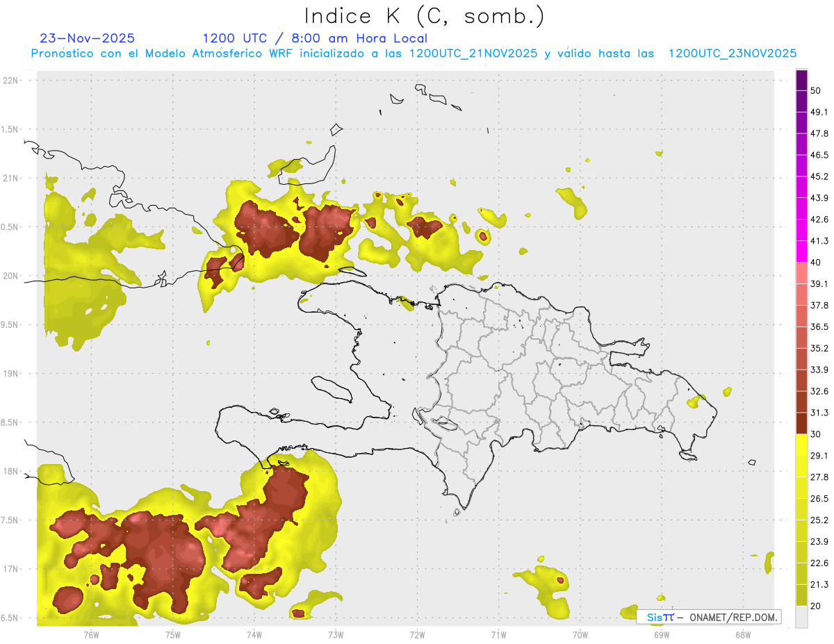Screen dimensions: 834x644
Task: Click the "68W" longitude axis label
Action: [742, 634]
